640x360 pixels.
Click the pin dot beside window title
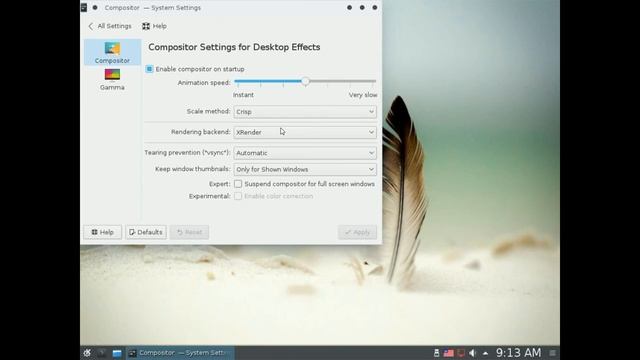[95, 7]
